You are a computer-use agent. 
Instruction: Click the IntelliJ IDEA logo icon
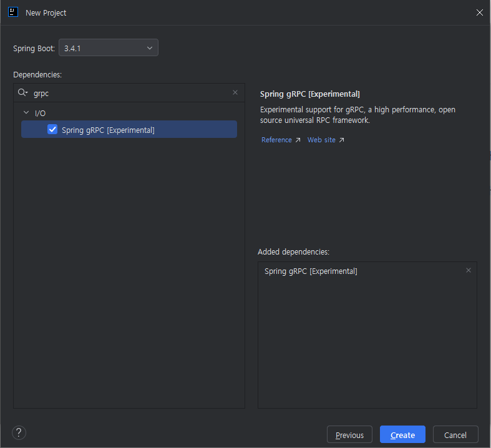pos(13,12)
